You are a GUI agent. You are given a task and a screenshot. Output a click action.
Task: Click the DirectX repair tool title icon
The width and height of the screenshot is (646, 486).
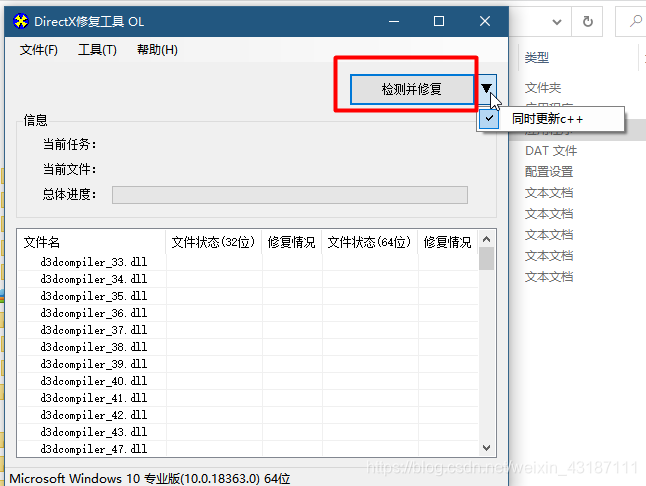(x=21, y=21)
